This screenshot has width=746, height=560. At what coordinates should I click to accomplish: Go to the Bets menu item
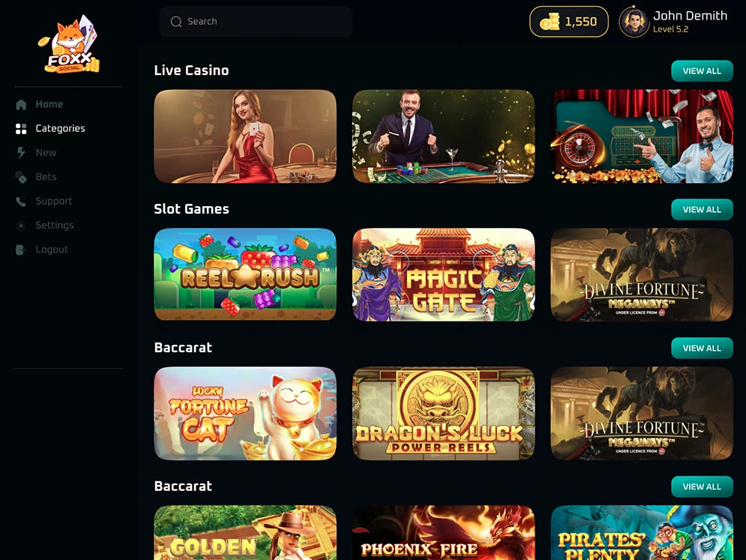46,177
